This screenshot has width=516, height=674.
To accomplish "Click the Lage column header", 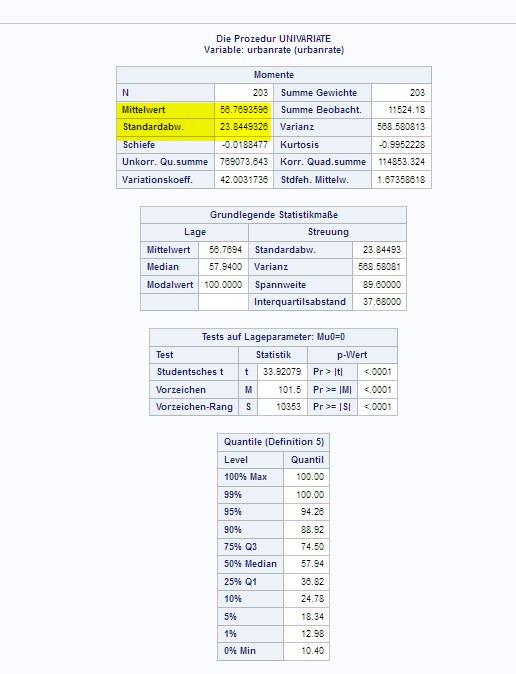I will point(195,232).
